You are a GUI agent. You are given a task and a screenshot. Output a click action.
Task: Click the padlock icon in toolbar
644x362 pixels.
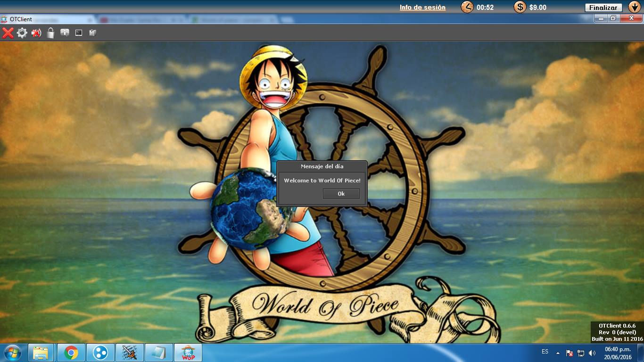[50, 33]
